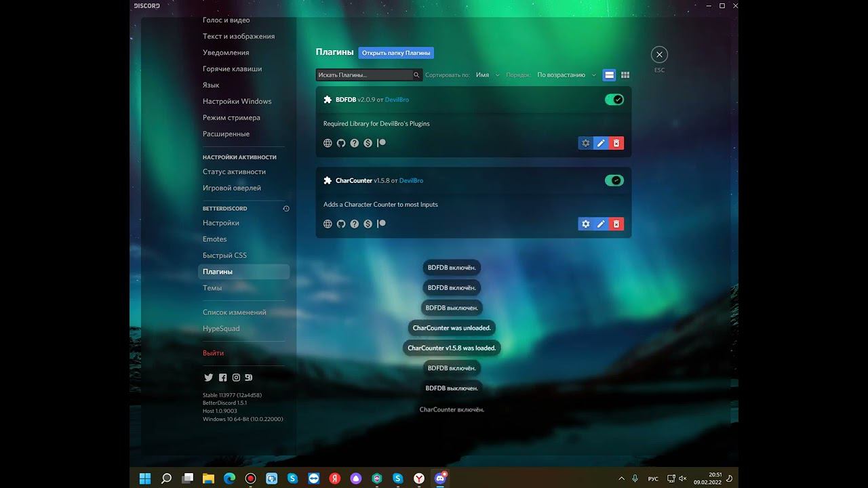
Task: Open BDFDB Patreon icon
Action: [x=382, y=143]
